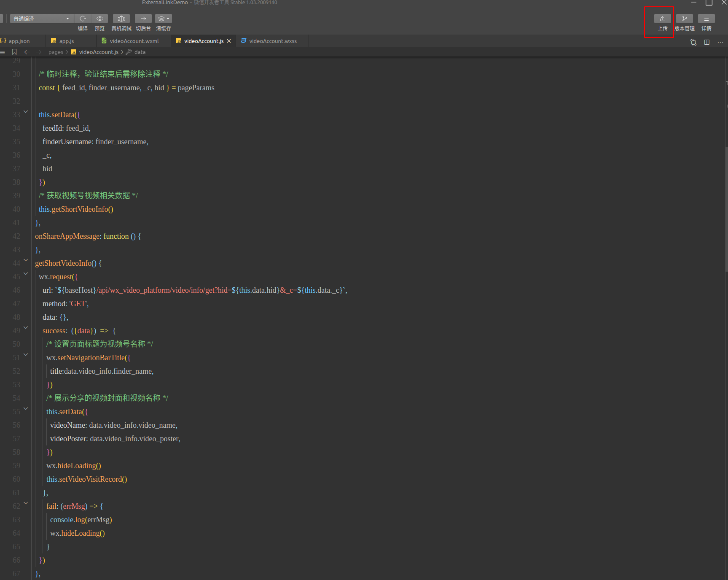Click the data breadcrumb item

pos(140,52)
